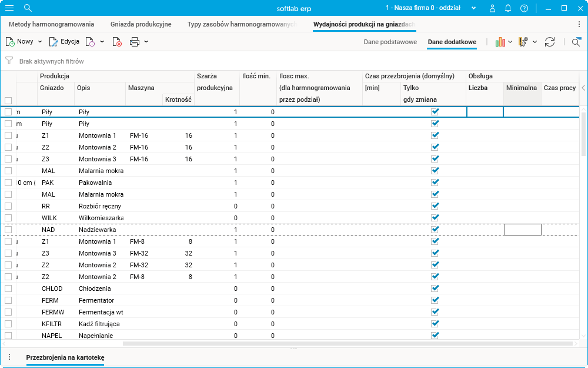Screen dimensions: 588x368
Task: Open the notifications bell
Action: coord(508,8)
